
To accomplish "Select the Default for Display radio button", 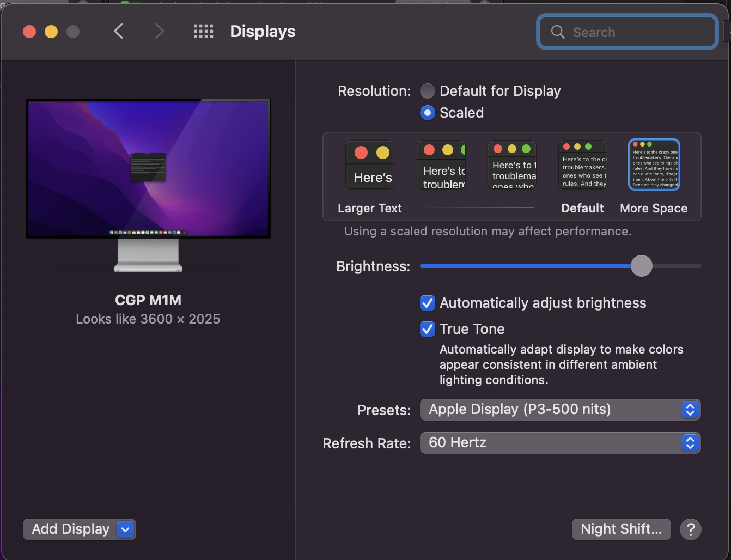I will pos(428,91).
